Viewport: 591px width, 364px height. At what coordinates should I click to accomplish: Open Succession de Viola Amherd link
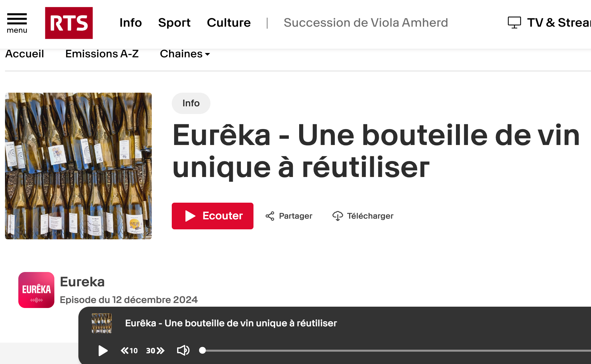point(366,23)
